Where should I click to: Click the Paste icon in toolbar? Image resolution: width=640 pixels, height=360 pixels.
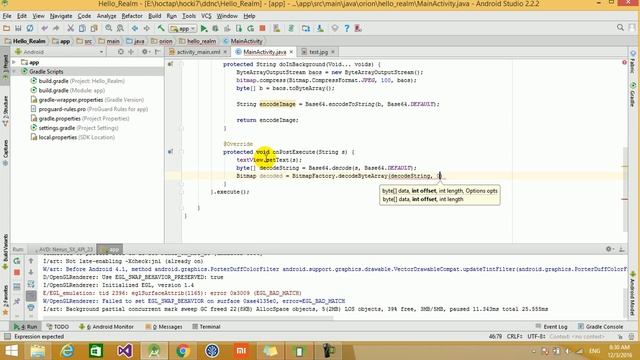pos(94,28)
